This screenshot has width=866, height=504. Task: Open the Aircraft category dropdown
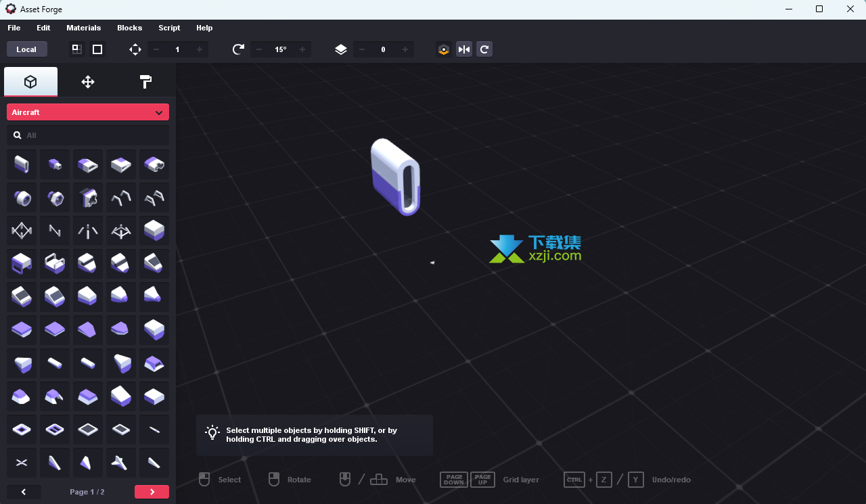[x=88, y=112]
